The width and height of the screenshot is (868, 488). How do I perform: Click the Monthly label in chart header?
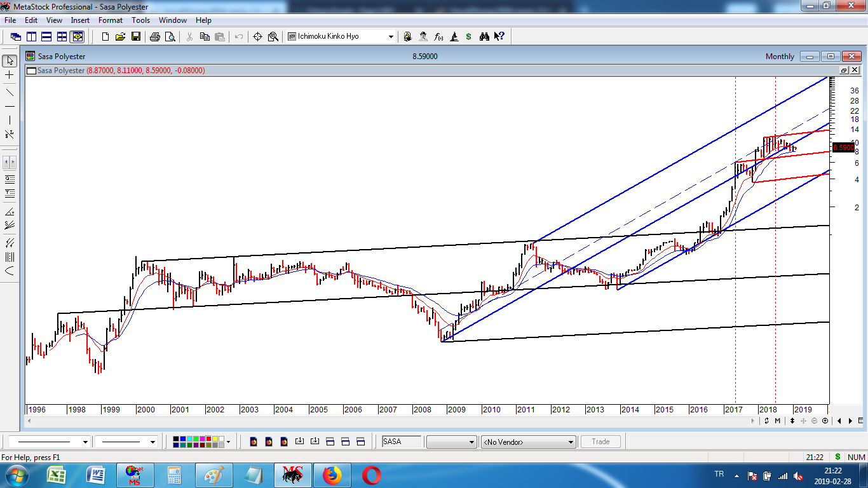(x=780, y=57)
